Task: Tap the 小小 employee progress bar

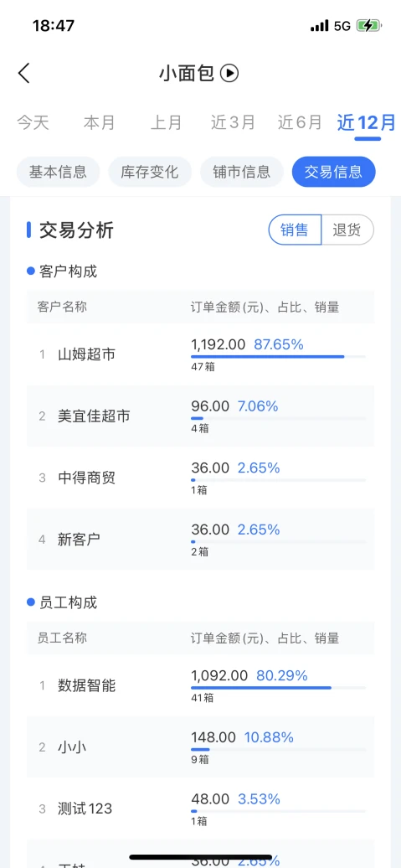Action: tap(278, 750)
